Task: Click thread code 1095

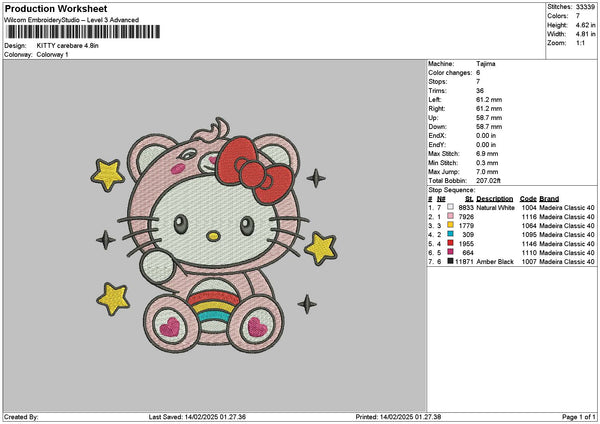Action: pyautogui.click(x=529, y=235)
